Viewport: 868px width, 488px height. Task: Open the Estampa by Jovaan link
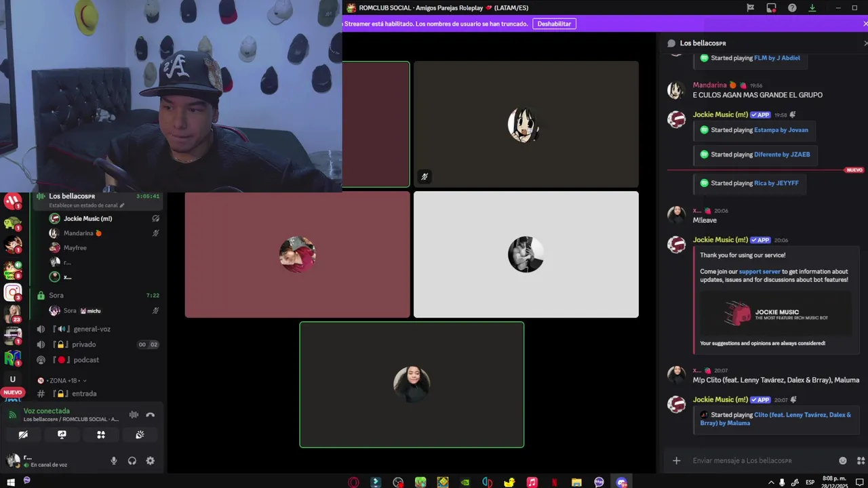point(781,129)
